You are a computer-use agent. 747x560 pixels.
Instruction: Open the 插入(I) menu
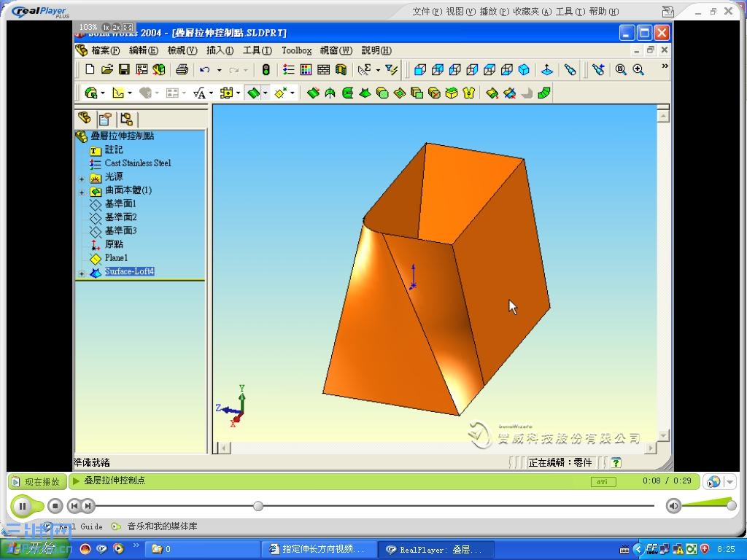[220, 50]
